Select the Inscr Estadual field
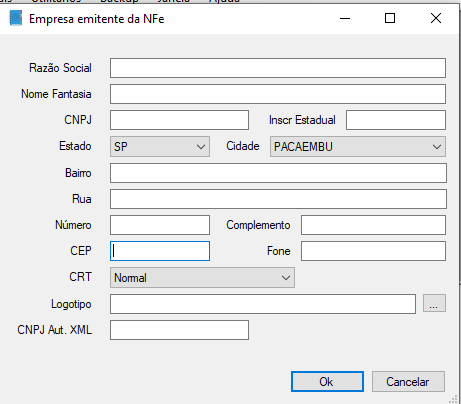This screenshot has width=461, height=404. click(396, 120)
